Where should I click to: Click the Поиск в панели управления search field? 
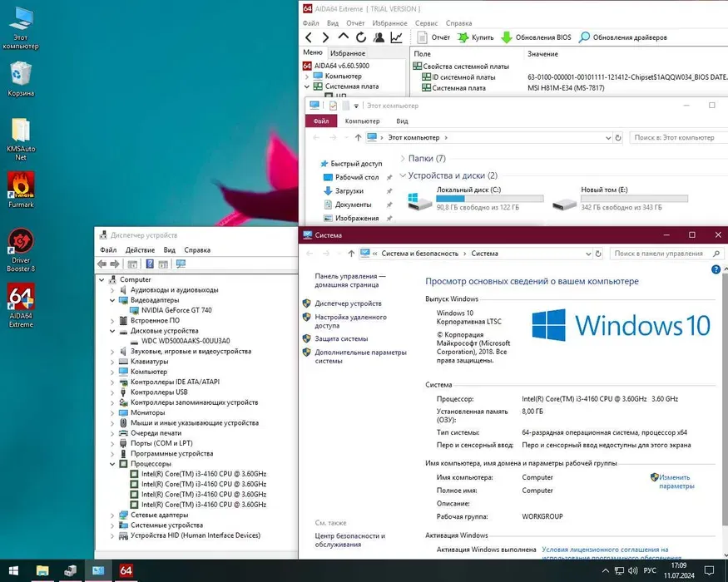[x=661, y=254]
